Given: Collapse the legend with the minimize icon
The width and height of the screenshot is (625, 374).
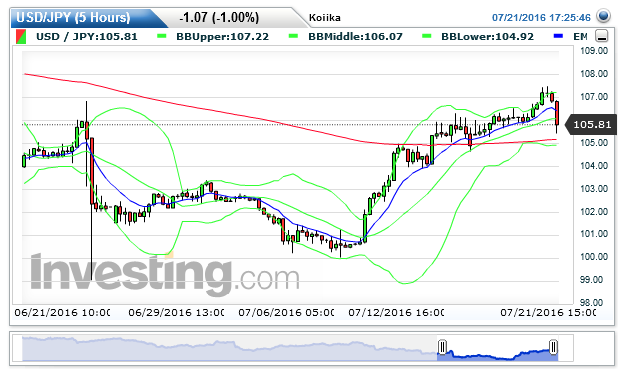Looking at the screenshot, I should (x=601, y=36).
